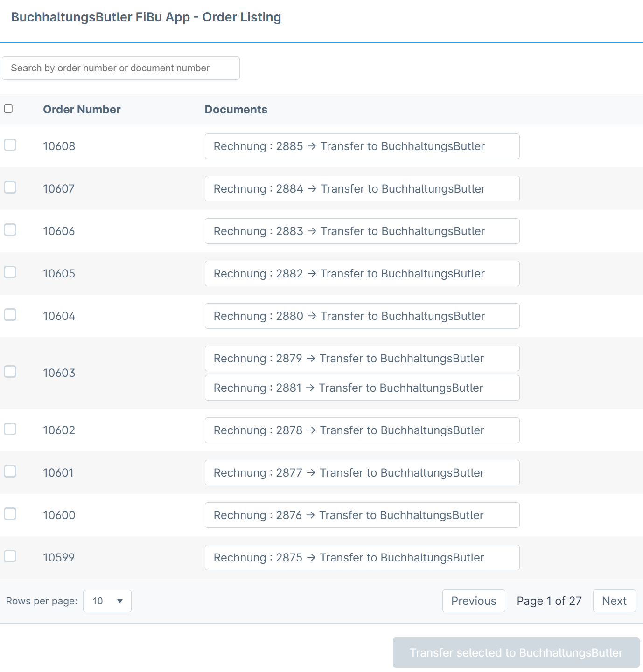Select checkbox for order 10608
The image size is (643, 672).
[x=10, y=145]
